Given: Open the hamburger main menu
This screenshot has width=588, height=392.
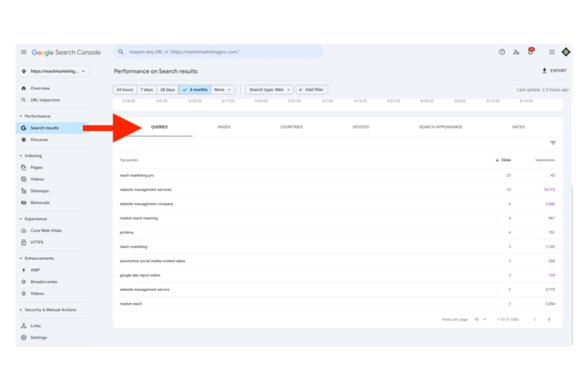Looking at the screenshot, I should click(x=24, y=52).
